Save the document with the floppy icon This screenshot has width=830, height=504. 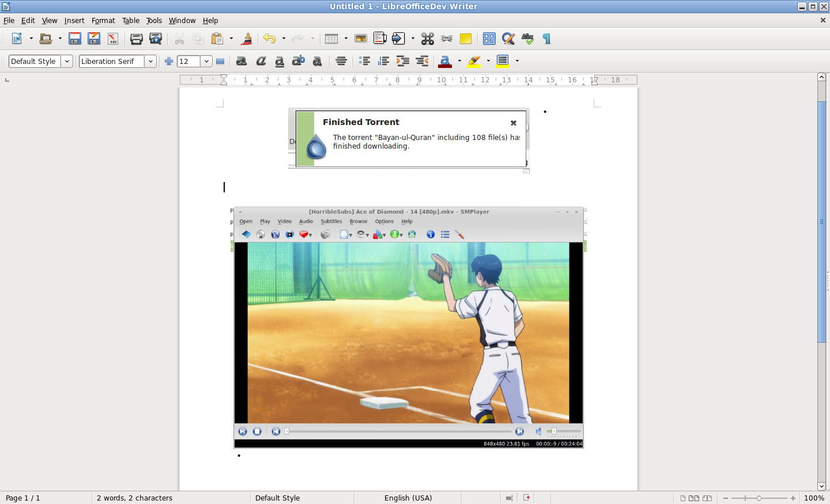click(75, 39)
